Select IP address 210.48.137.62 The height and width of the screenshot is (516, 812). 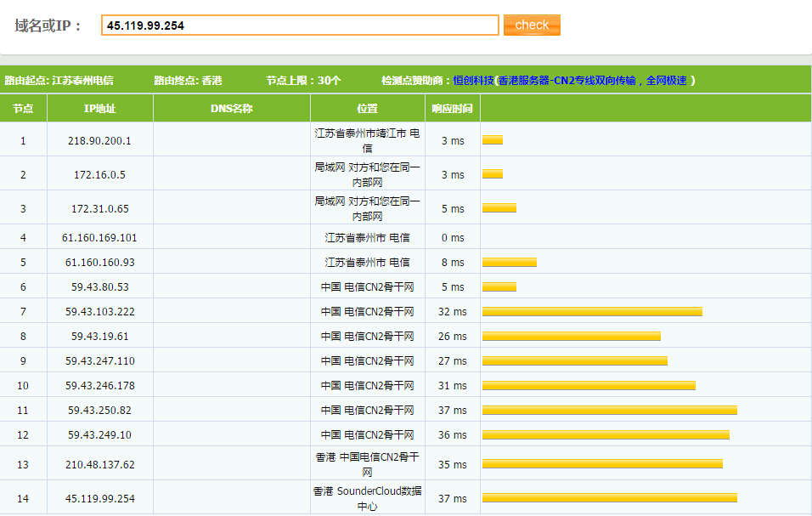99,465
